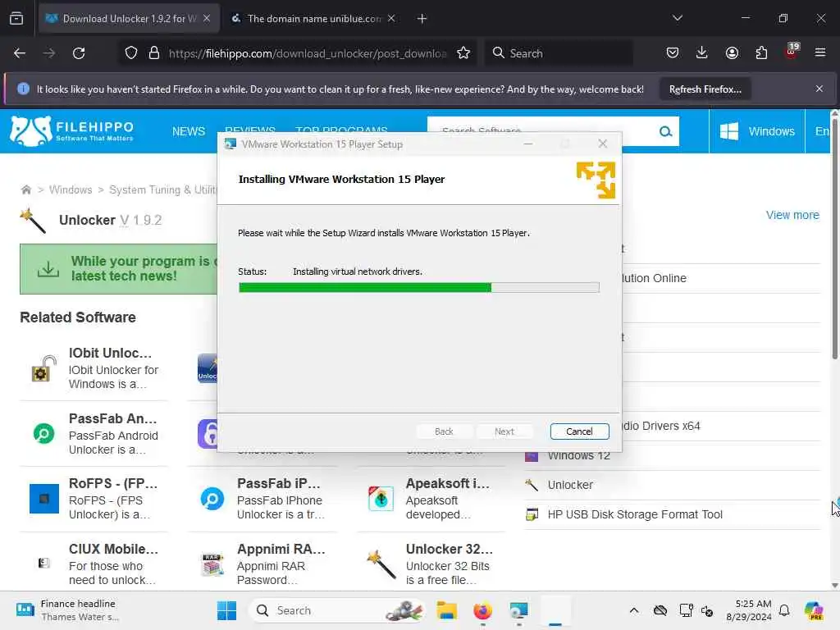Open Windows breadcrumb link
840x630 pixels.
point(71,189)
